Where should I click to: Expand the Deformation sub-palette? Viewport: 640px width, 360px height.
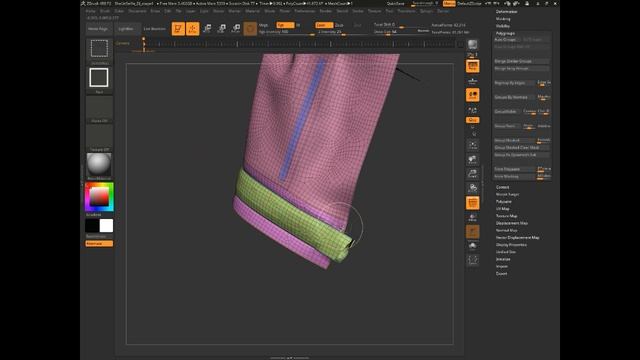tap(506, 12)
